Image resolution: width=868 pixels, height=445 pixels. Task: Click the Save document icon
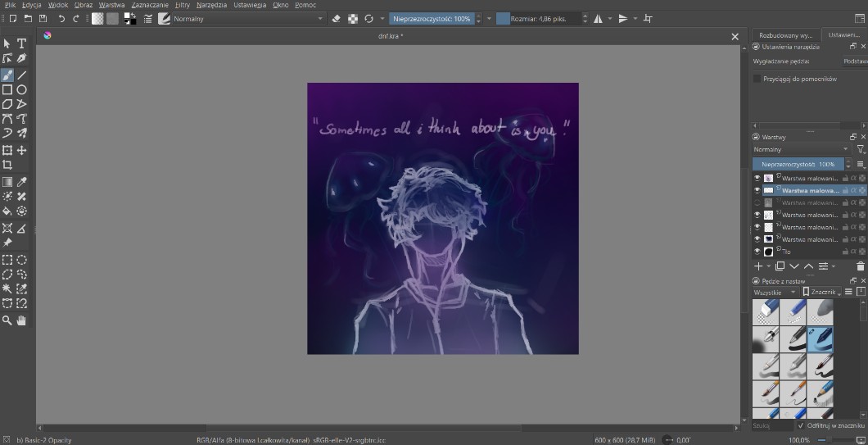(x=43, y=18)
